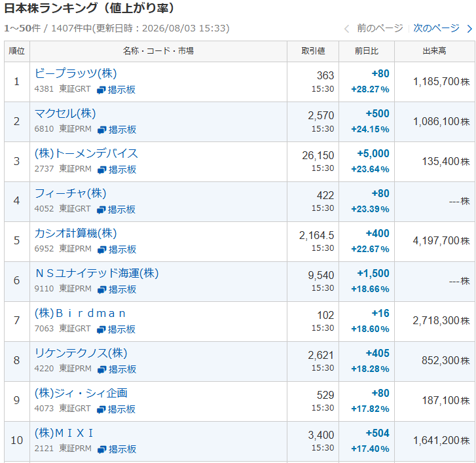Open the フィーチャ(株) stock link
This screenshot has height=463, width=476.
[x=71, y=193]
